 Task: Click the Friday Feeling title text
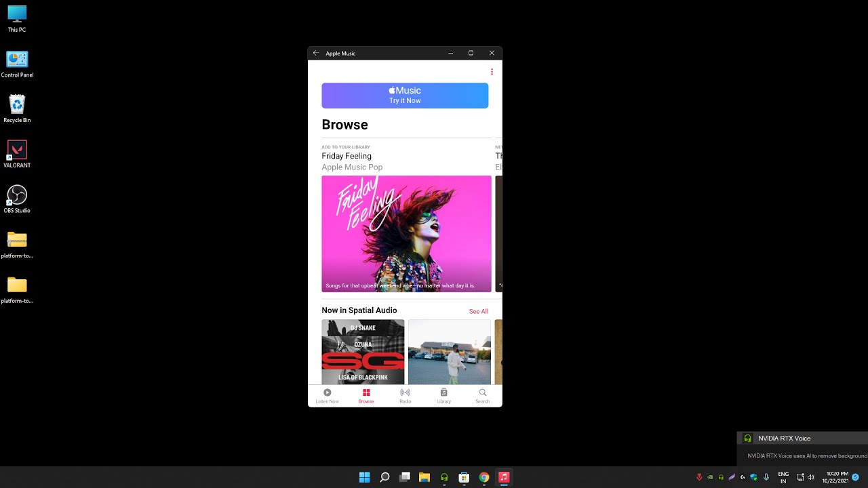[347, 156]
